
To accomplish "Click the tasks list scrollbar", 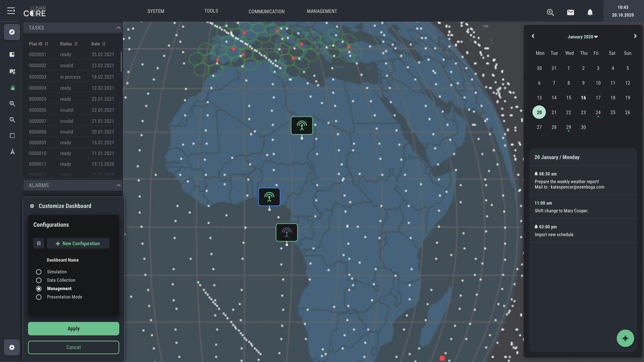I will point(121,61).
